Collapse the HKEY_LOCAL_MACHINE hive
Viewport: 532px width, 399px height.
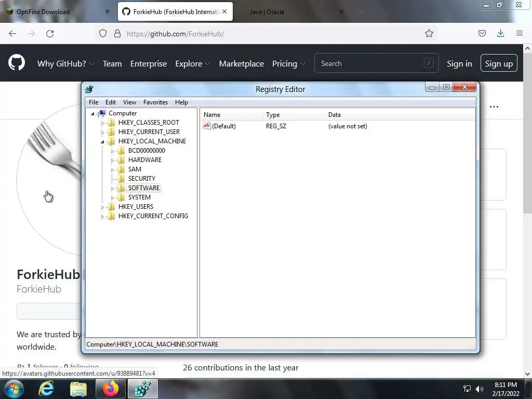pyautogui.click(x=102, y=142)
